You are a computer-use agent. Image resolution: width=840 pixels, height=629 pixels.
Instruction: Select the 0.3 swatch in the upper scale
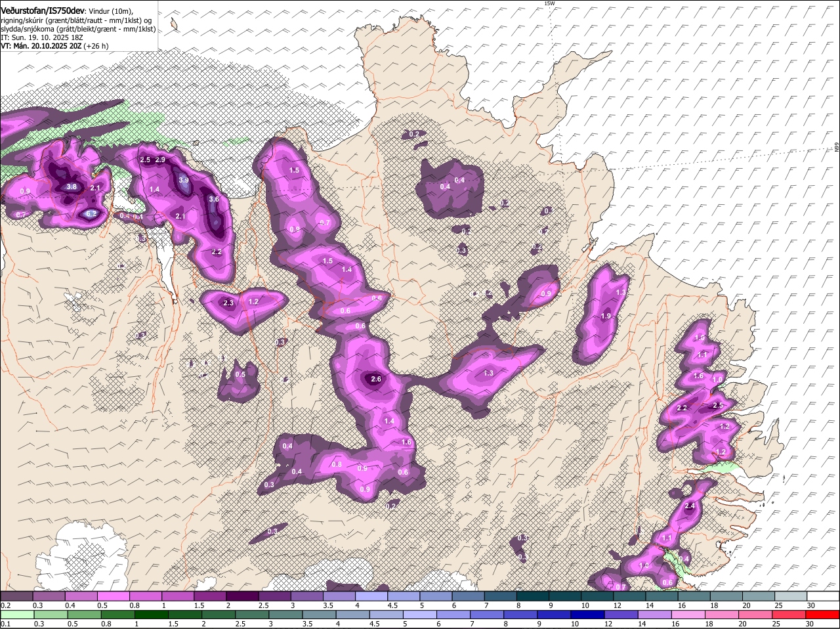pyautogui.click(x=49, y=596)
